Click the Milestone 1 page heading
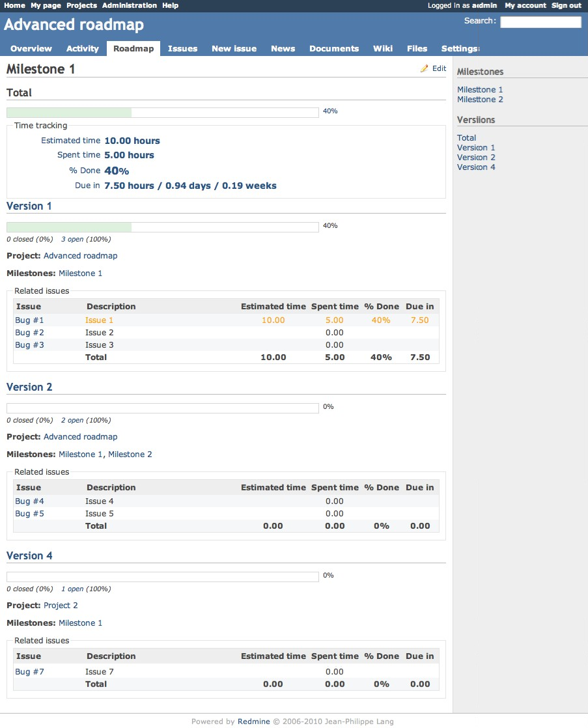 (40, 69)
